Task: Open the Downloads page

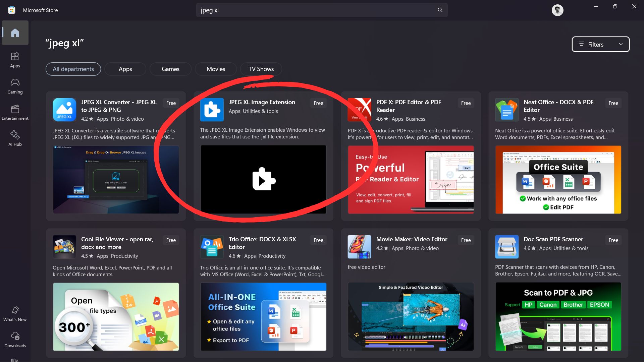Action: coord(15,340)
